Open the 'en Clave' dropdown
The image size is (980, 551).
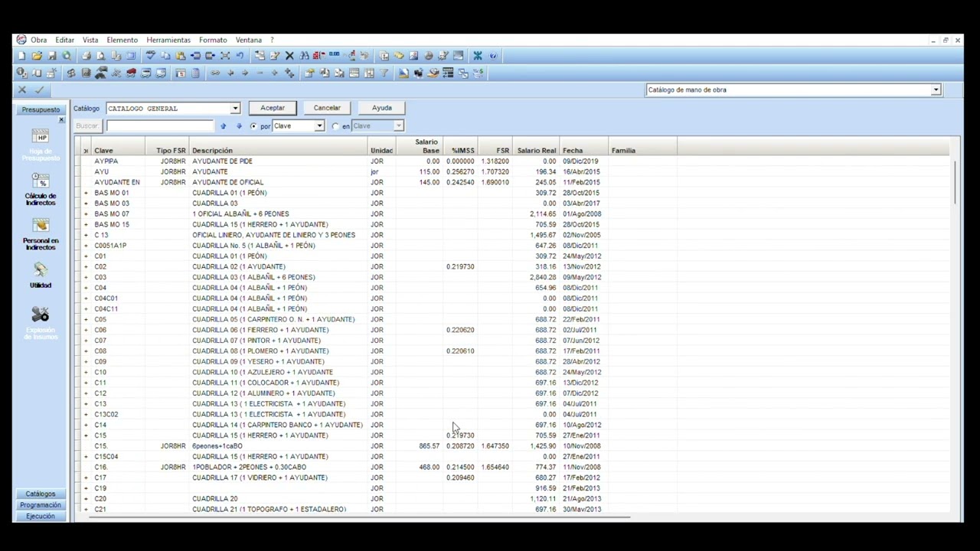[398, 126]
